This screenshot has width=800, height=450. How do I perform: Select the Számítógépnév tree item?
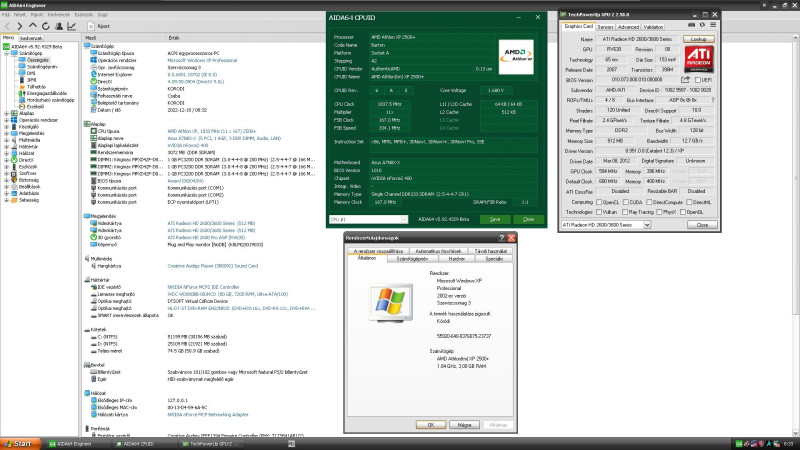point(42,66)
